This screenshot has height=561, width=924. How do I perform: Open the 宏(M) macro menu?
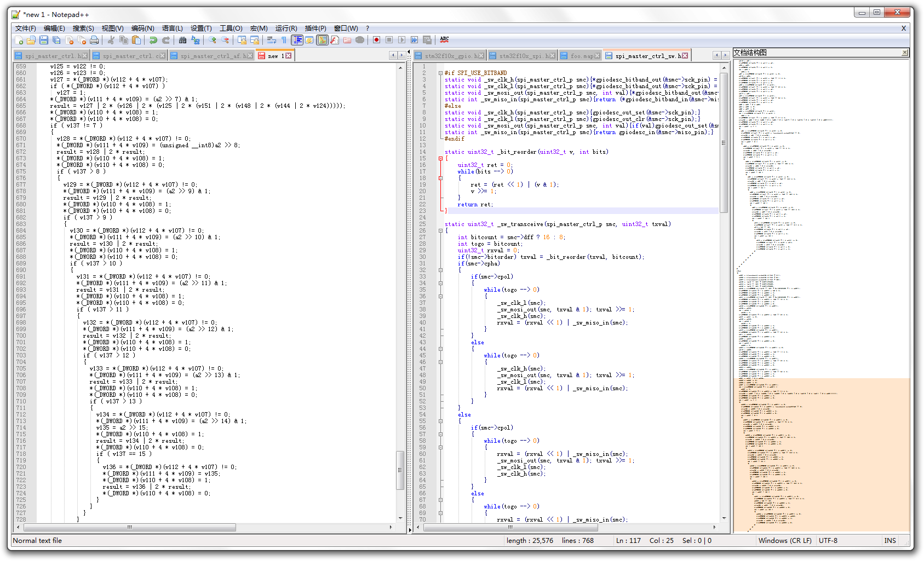(259, 28)
